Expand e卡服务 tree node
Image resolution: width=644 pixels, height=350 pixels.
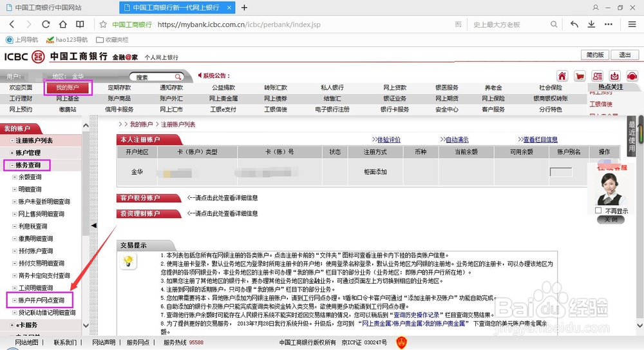tap(12, 325)
